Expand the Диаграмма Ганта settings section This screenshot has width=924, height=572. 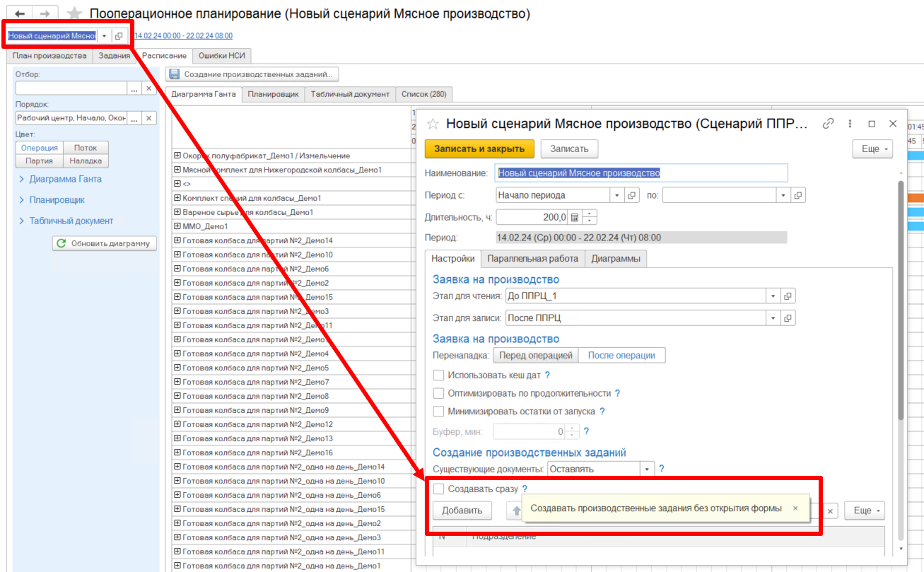(65, 179)
